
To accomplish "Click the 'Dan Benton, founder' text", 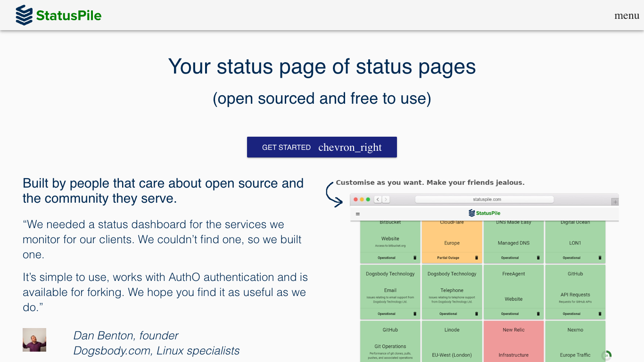I will [126, 336].
